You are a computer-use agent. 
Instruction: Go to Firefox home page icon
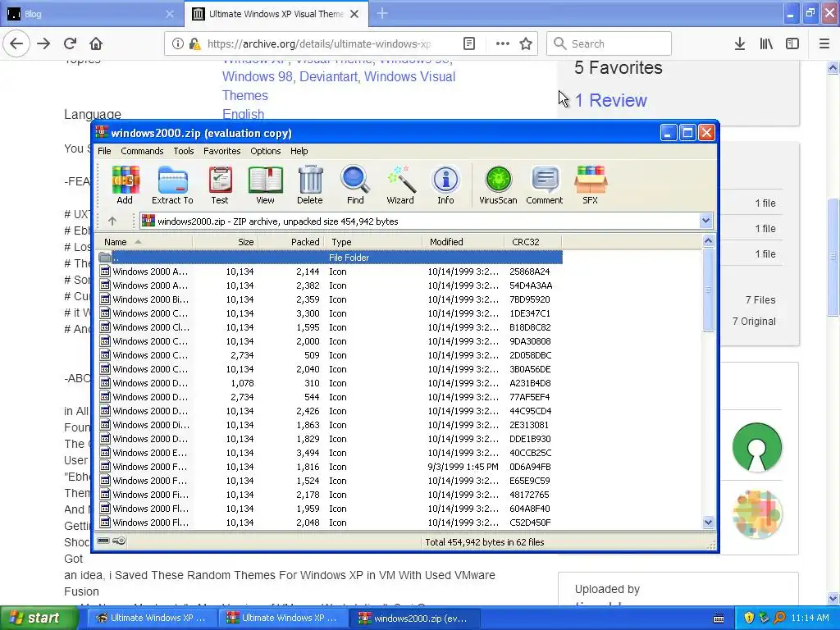96,44
